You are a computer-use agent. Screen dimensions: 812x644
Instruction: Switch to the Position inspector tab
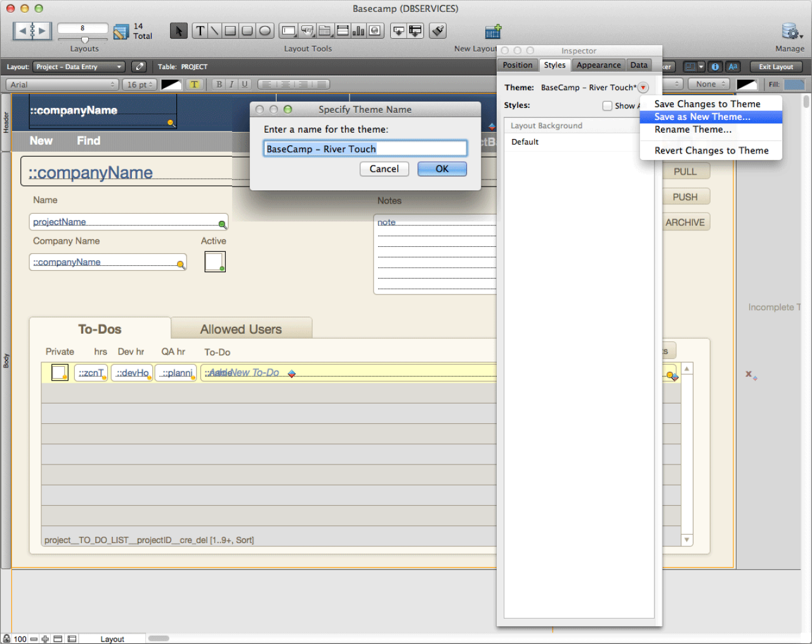518,65
